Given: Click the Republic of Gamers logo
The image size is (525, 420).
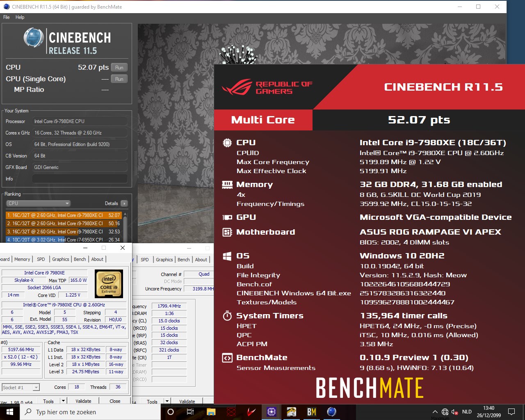Looking at the screenshot, I should 267,87.
